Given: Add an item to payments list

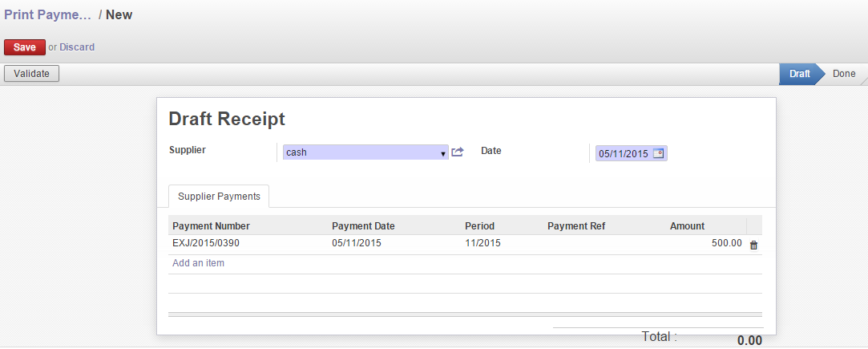Looking at the screenshot, I should (x=198, y=263).
